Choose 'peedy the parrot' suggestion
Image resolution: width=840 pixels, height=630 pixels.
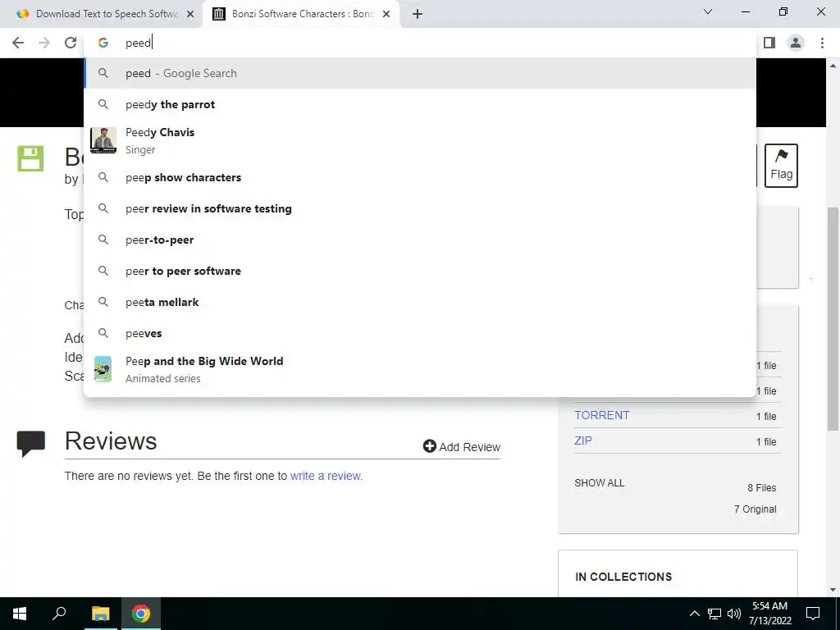[x=420, y=104]
